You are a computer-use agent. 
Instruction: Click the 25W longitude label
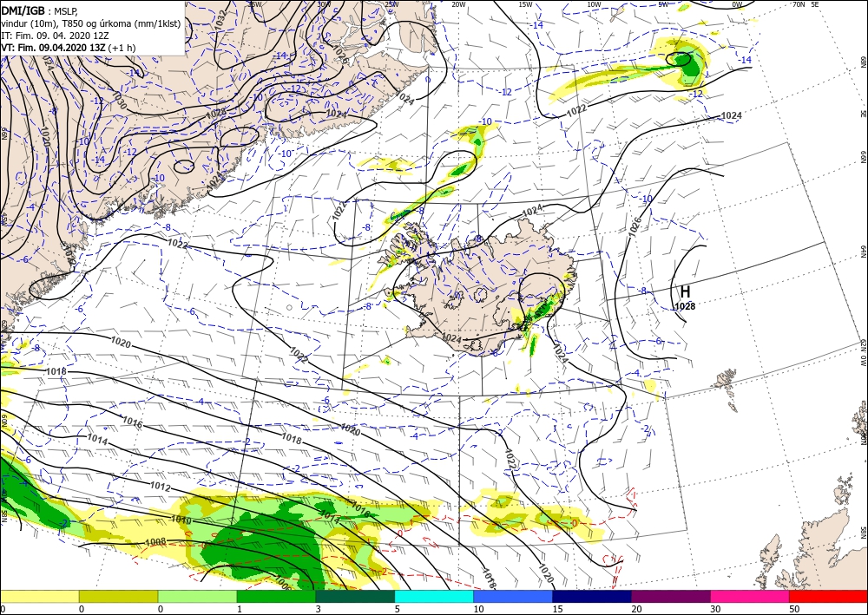tap(391, 4)
